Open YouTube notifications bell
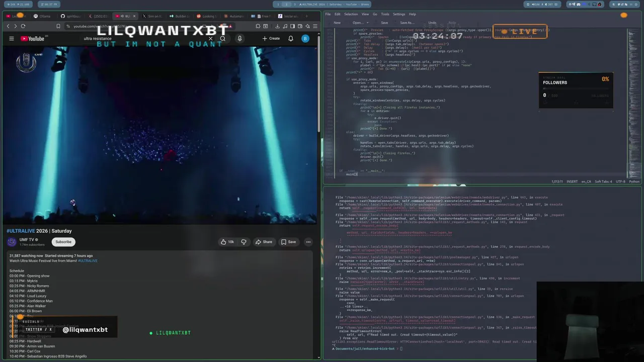Screen dimensions: 644x362 click(291, 39)
